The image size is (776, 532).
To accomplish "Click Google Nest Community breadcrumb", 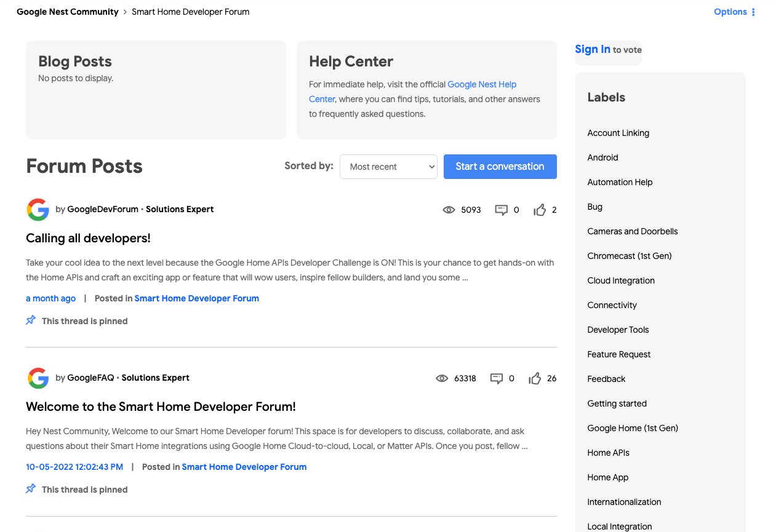I will (x=68, y=12).
